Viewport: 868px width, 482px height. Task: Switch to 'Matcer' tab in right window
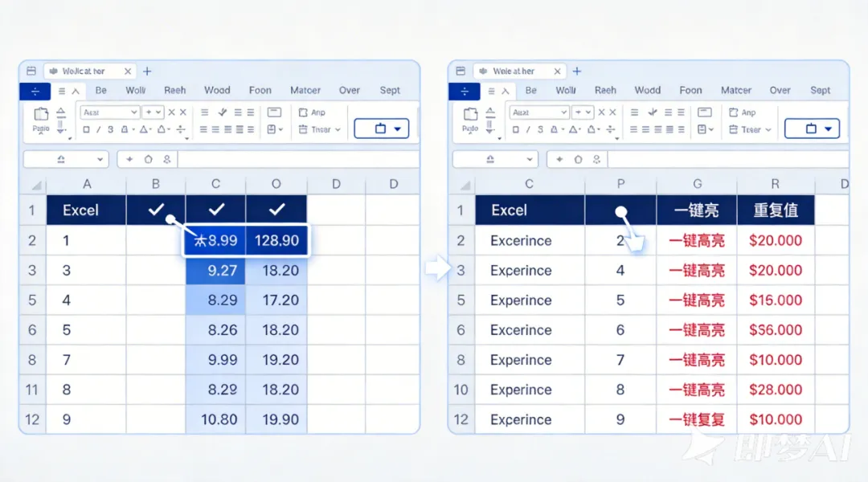point(736,90)
